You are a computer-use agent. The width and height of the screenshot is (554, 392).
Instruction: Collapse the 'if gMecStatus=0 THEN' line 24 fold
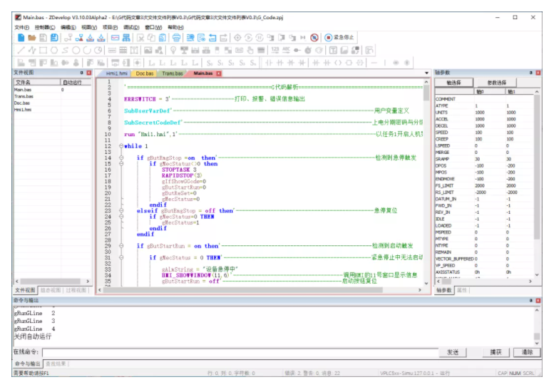(x=121, y=217)
